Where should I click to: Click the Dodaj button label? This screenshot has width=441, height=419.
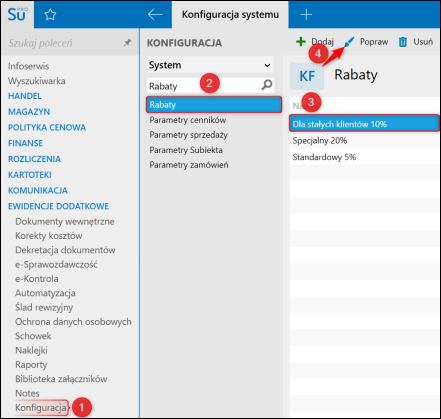(x=322, y=42)
